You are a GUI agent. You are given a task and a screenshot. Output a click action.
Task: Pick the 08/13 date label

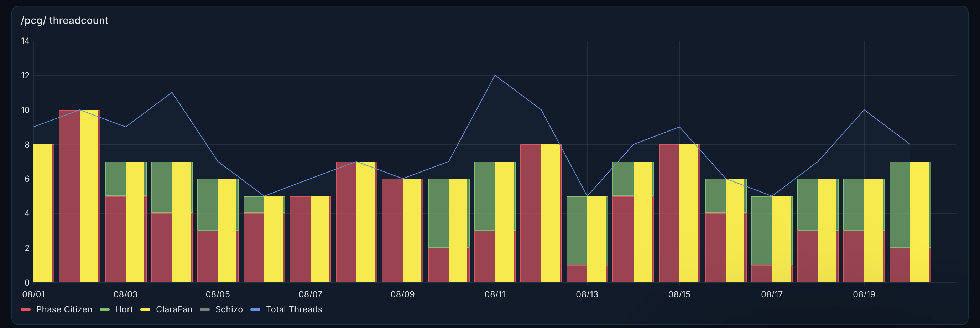click(x=587, y=294)
